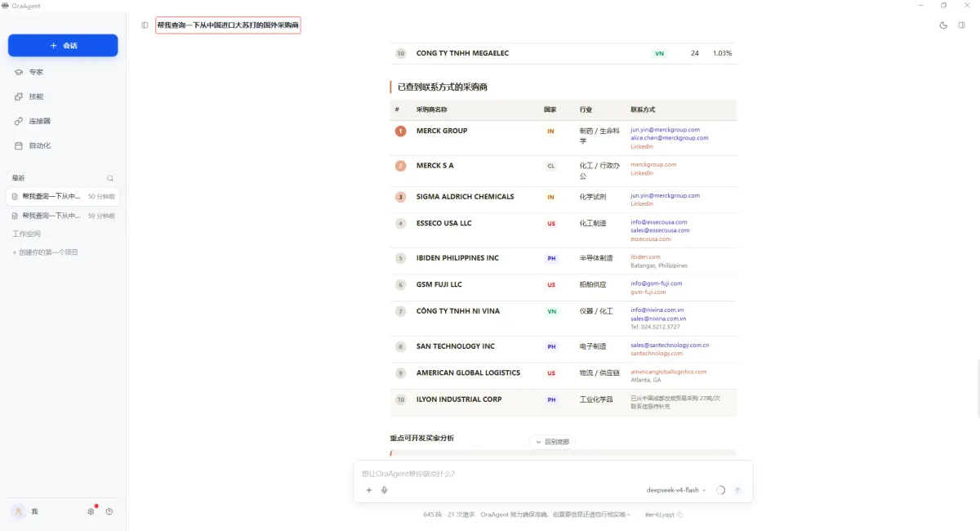Click rank badge 1 beside MERCK GROUP
The width and height of the screenshot is (980, 531).
click(x=400, y=131)
